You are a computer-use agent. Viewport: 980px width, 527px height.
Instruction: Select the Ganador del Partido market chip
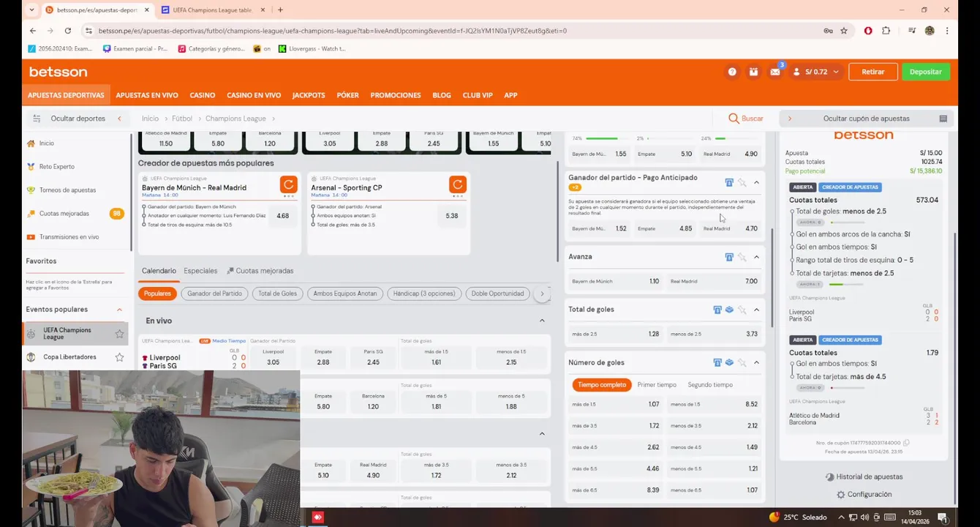(x=214, y=294)
